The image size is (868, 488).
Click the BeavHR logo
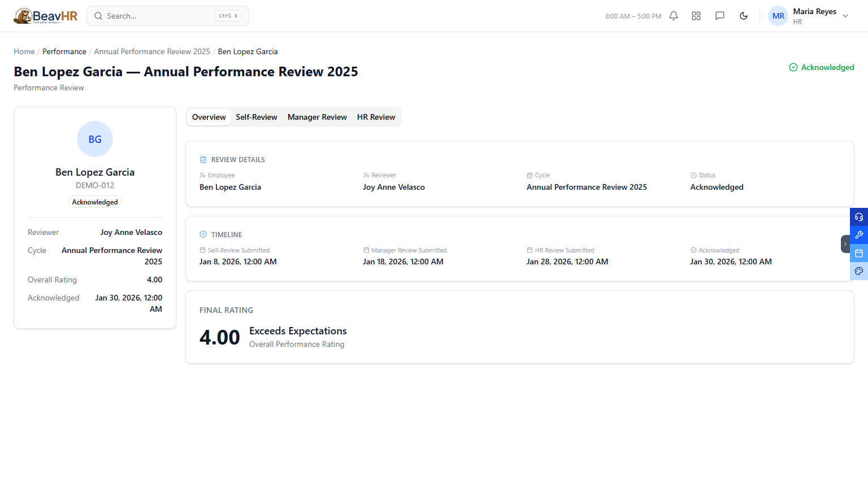click(46, 16)
